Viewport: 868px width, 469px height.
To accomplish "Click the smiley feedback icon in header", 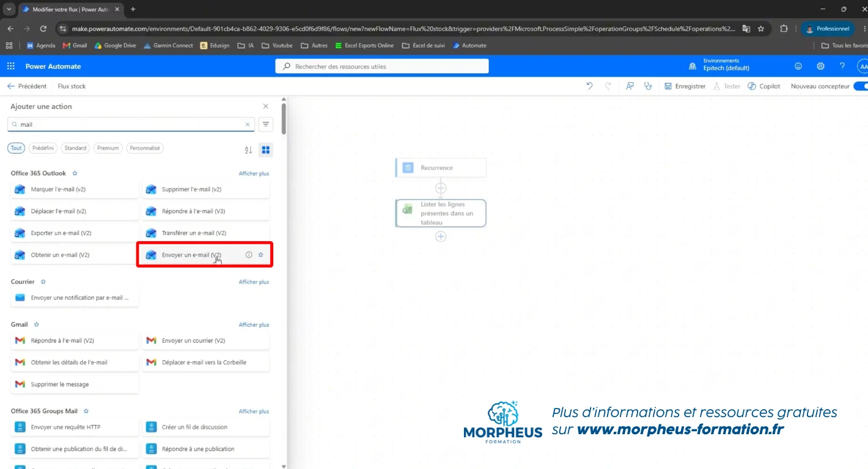I will [798, 66].
